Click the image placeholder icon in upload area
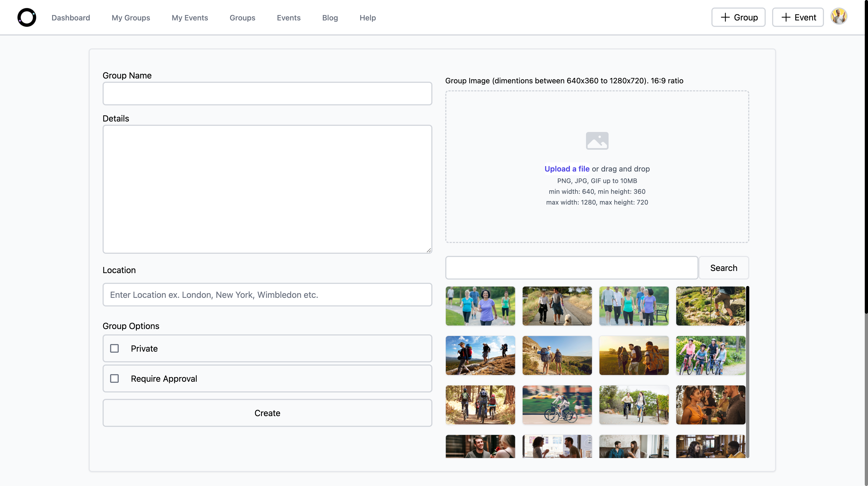The width and height of the screenshot is (868, 486). pyautogui.click(x=597, y=141)
